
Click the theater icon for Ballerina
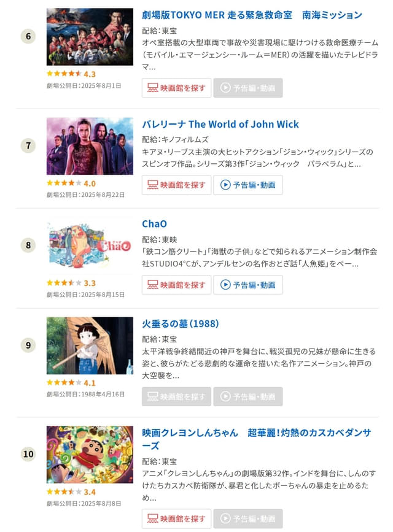(x=153, y=185)
